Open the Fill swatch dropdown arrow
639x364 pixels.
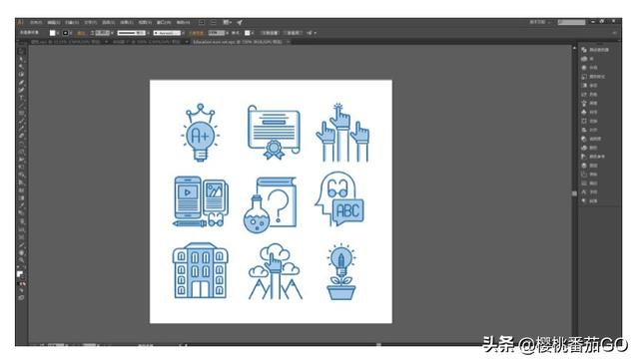click(58, 33)
